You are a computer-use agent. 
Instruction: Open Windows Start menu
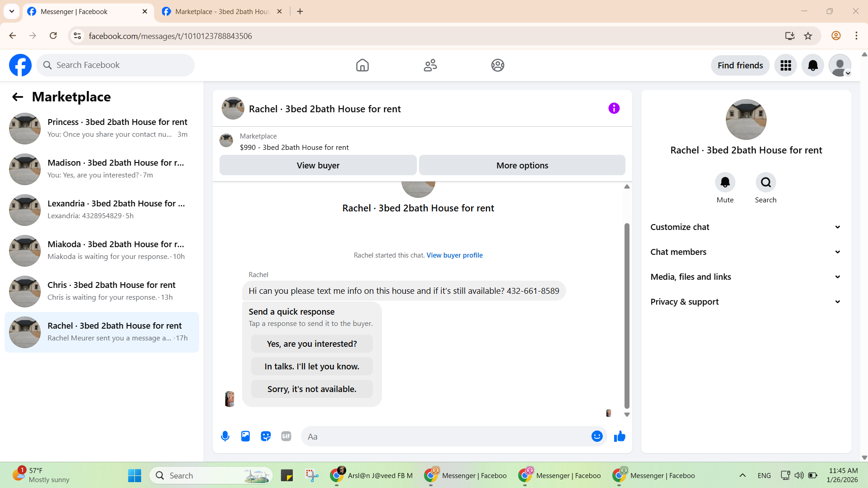click(x=134, y=476)
